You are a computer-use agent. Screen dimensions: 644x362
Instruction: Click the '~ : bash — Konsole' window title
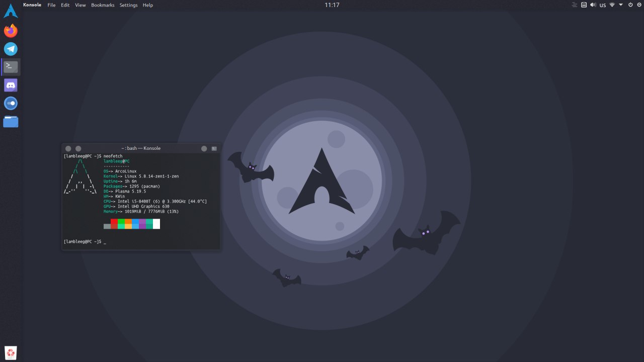pyautogui.click(x=141, y=148)
